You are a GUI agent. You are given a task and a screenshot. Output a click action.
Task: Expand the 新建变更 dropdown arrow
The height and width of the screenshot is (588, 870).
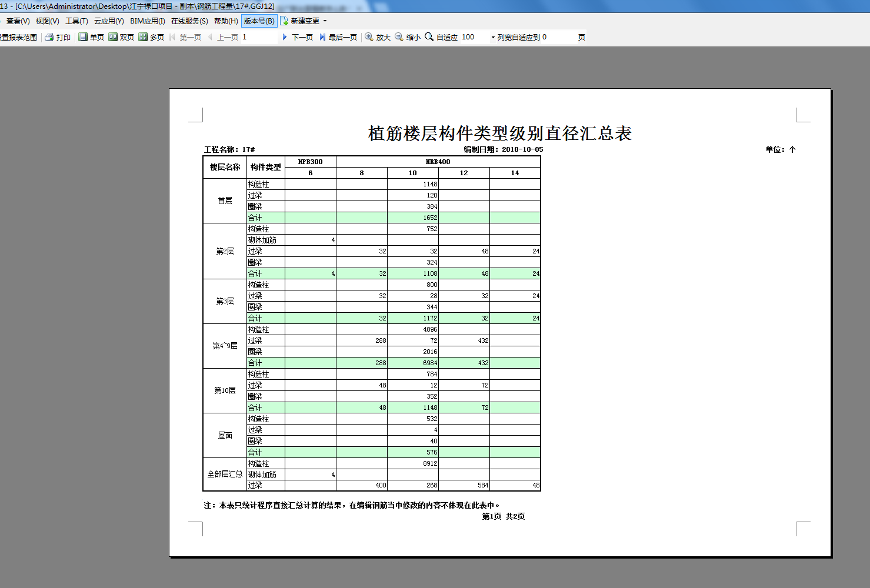click(325, 21)
